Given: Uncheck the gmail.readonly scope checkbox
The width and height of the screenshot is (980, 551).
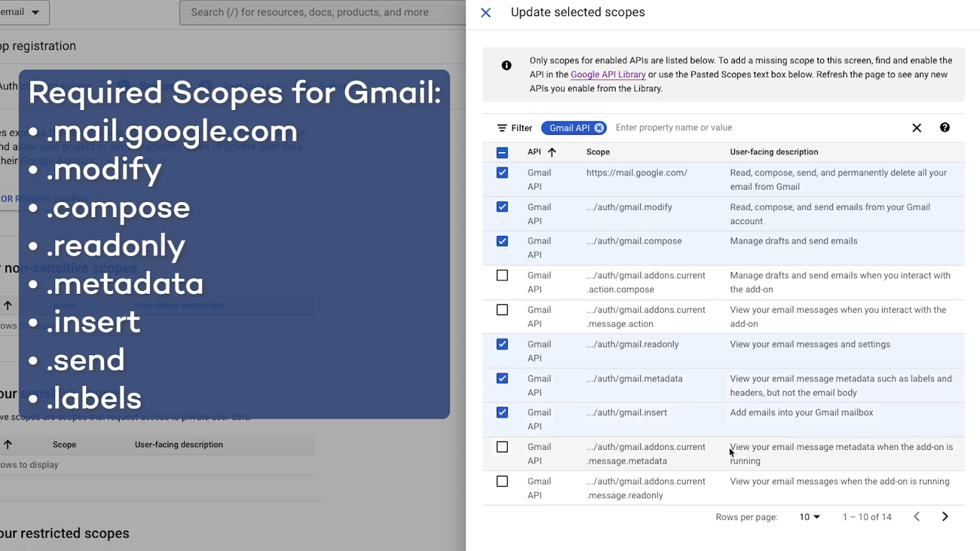Looking at the screenshot, I should tap(502, 344).
